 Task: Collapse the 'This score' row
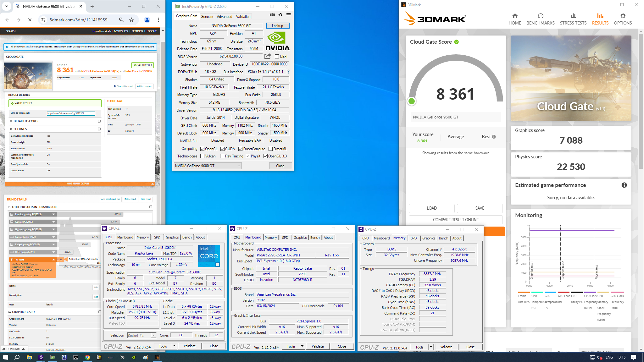coord(54,260)
